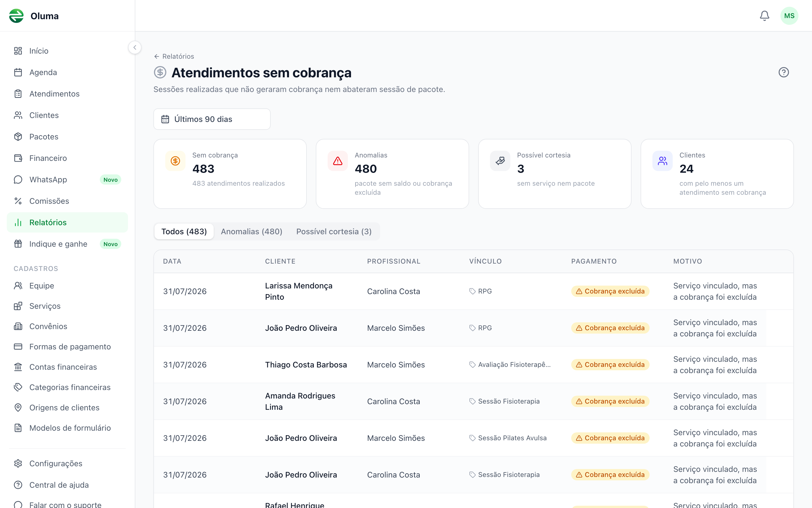The image size is (812, 508).
Task: Select the Possível cortesia 3 summary card
Action: tap(555, 174)
